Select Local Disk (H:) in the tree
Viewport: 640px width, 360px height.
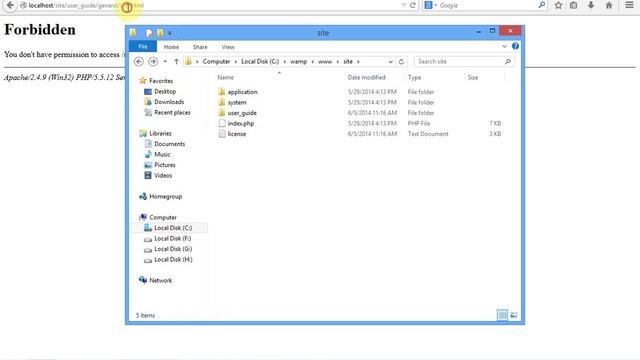[173, 260]
